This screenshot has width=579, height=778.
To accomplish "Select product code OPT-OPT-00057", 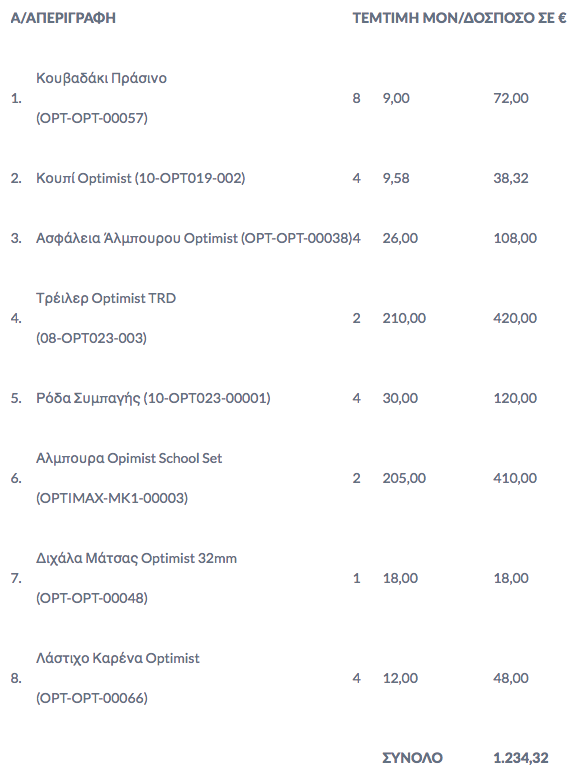I will [x=92, y=118].
